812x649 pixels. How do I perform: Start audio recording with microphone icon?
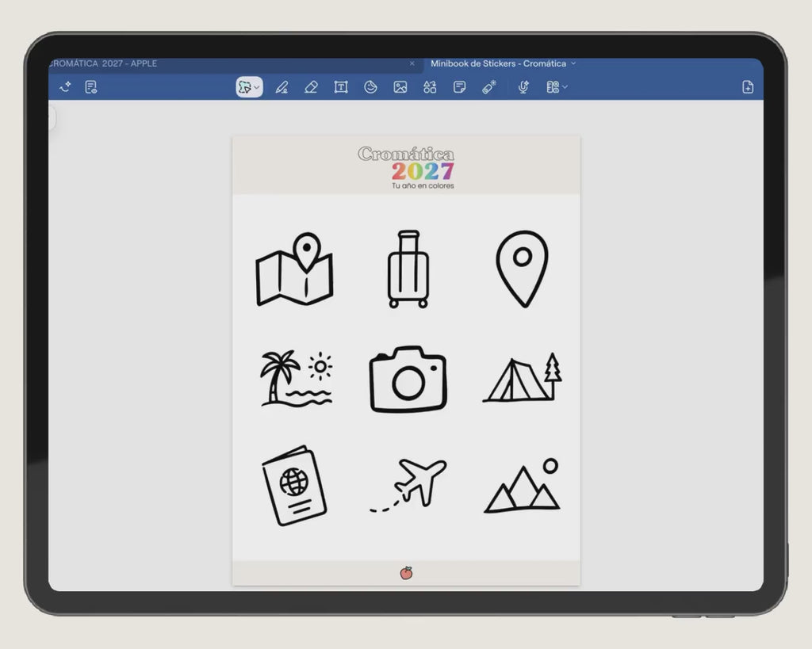click(x=523, y=87)
